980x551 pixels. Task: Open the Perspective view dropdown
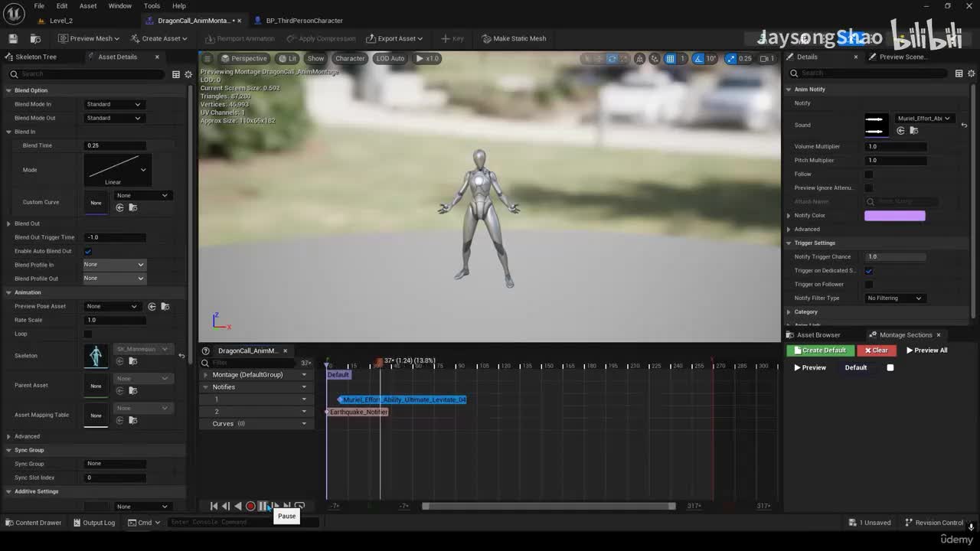[x=244, y=58]
